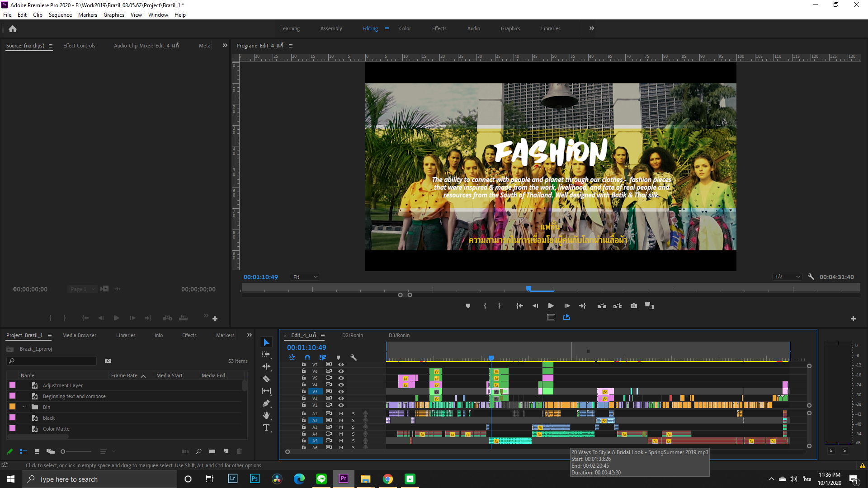This screenshot has width=868, height=488.
Task: Select the Type tool
Action: 266,427
